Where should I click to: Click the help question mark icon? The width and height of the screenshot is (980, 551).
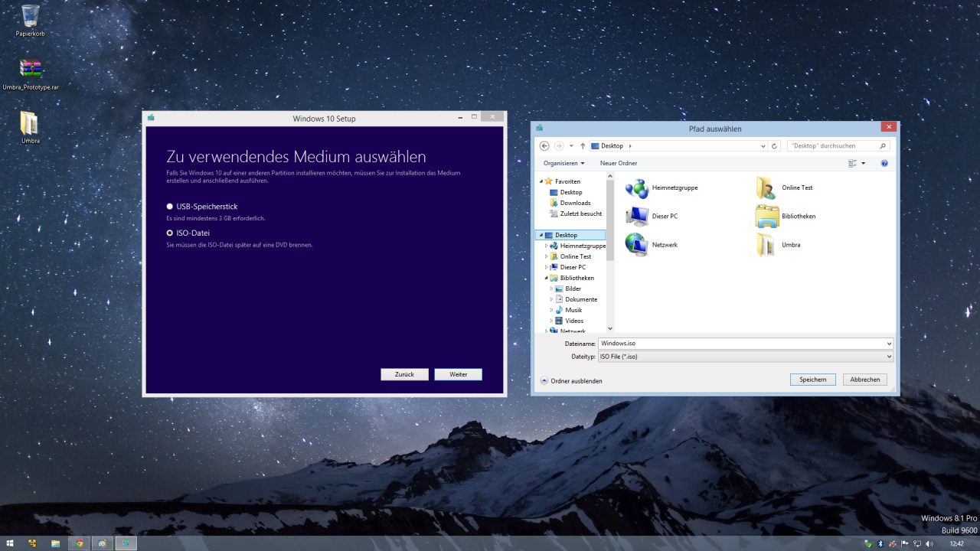[884, 163]
